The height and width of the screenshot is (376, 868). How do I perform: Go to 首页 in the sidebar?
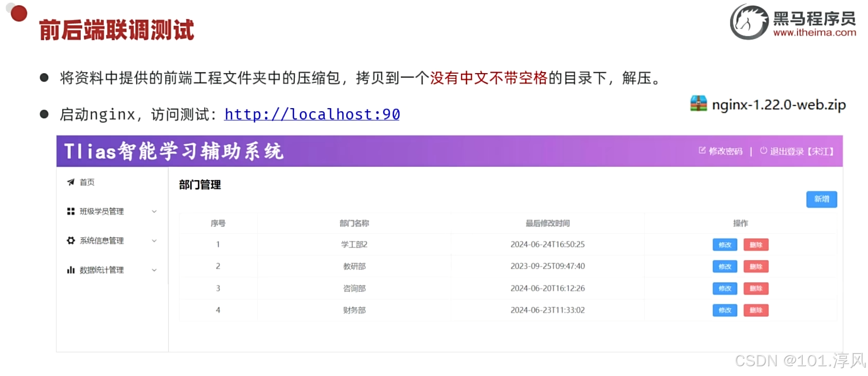pyautogui.click(x=87, y=182)
